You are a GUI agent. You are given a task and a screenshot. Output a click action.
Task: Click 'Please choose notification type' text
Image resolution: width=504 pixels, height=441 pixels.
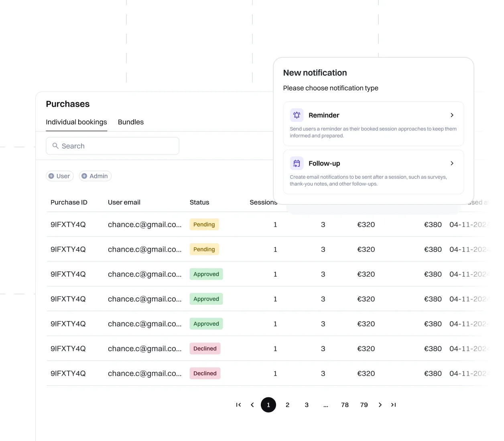pos(331,88)
